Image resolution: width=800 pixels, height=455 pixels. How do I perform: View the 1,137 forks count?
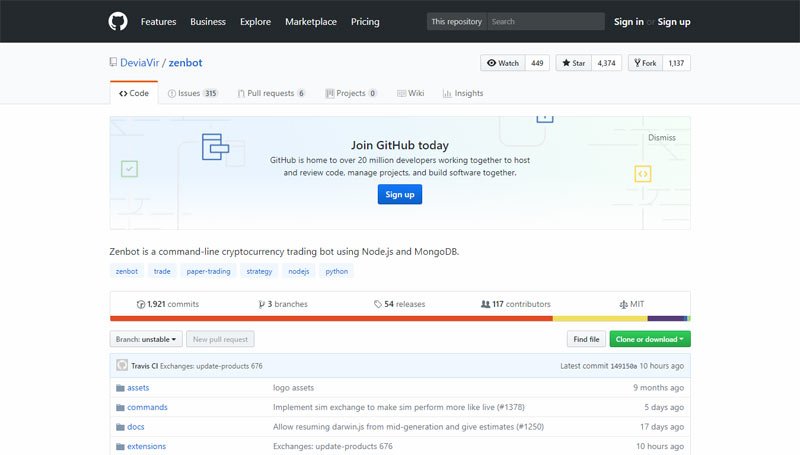677,63
